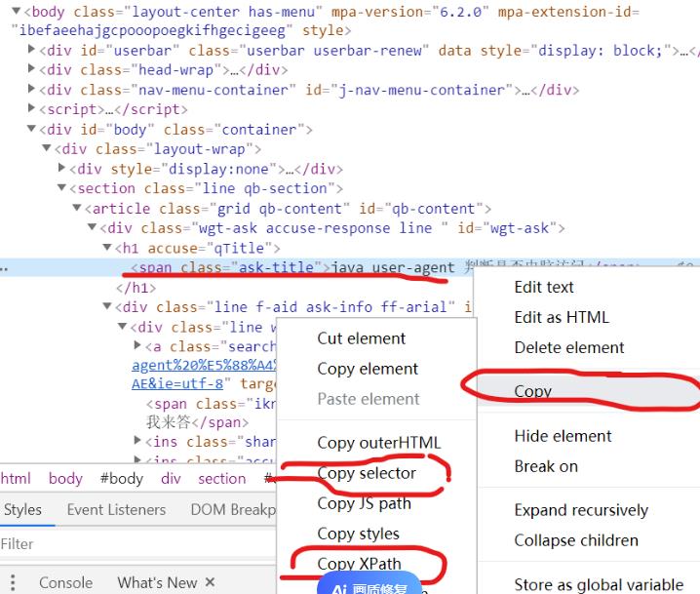The image size is (700, 594).
Task: Expand the script element node
Action: (x=31, y=107)
